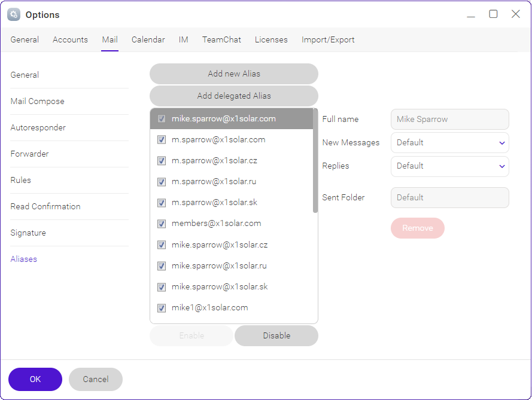This screenshot has width=532, height=400.
Task: Click the Disable button
Action: (276, 335)
